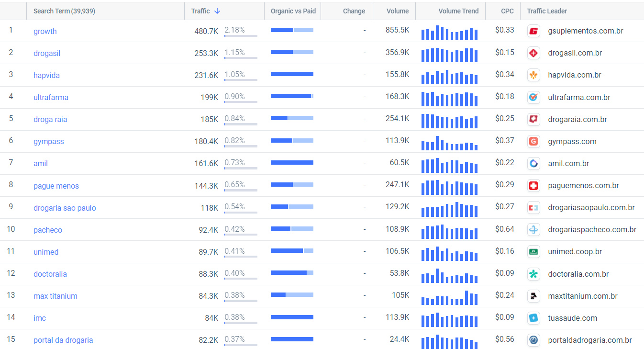Open the 'gympass' search term link
Viewport: 644px width, 349px height.
click(x=48, y=141)
